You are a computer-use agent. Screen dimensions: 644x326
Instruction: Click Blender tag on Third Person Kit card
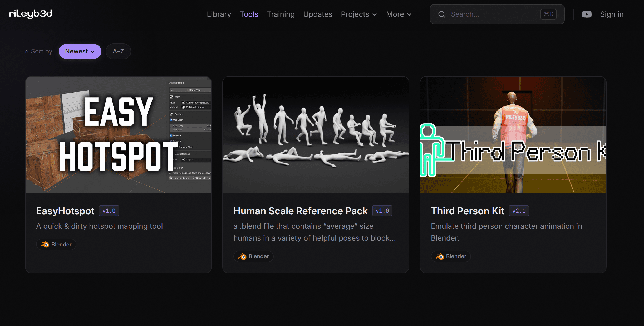tap(451, 256)
